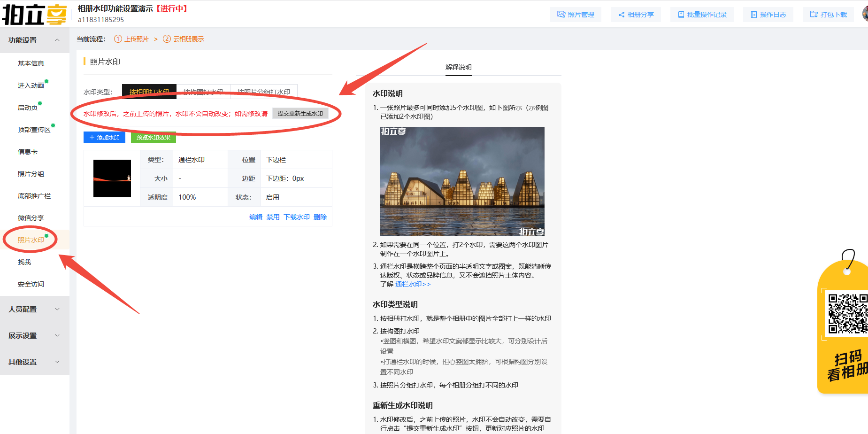The image size is (868, 434).
Task: Start 打包下载 from the toolbar
Action: click(828, 15)
